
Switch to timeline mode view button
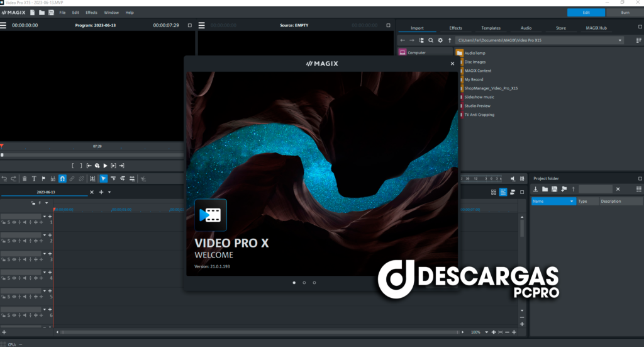(x=503, y=192)
